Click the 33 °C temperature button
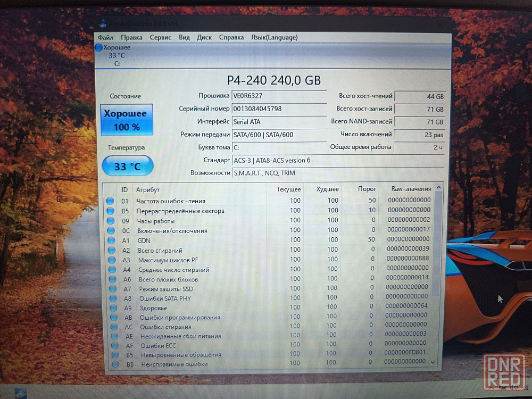Image resolution: width=532 pixels, height=399 pixels. click(127, 167)
